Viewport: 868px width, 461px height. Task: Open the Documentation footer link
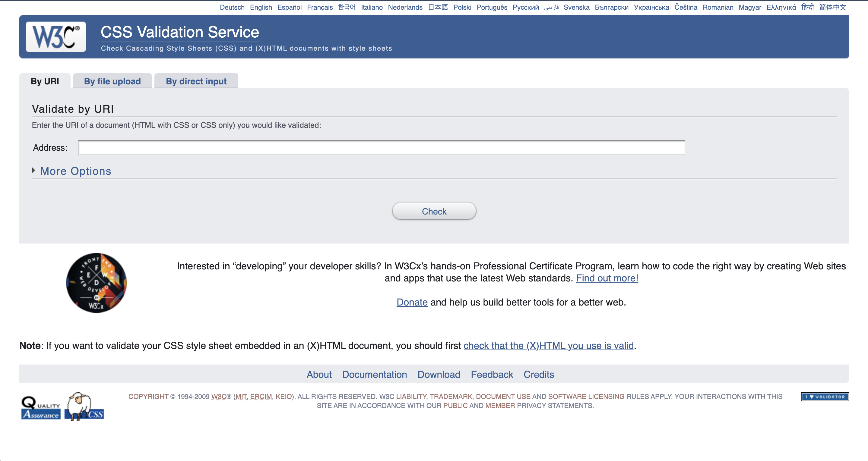374,375
